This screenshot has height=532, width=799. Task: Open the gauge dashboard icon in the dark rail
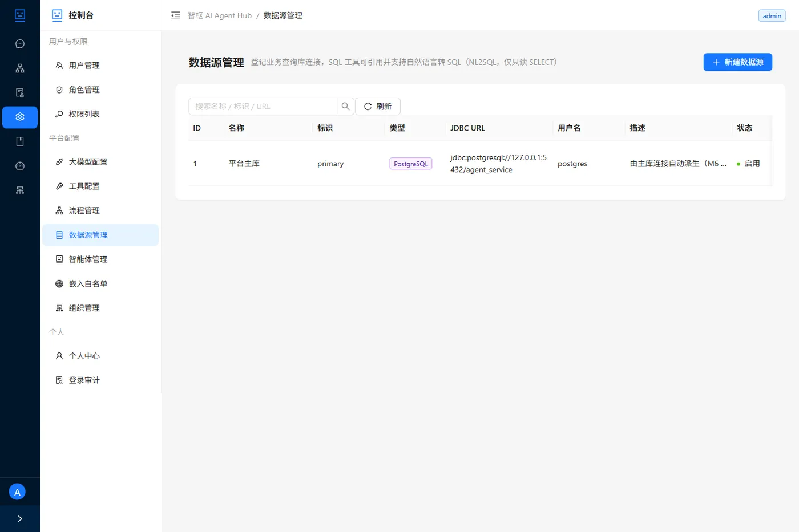[x=20, y=166]
